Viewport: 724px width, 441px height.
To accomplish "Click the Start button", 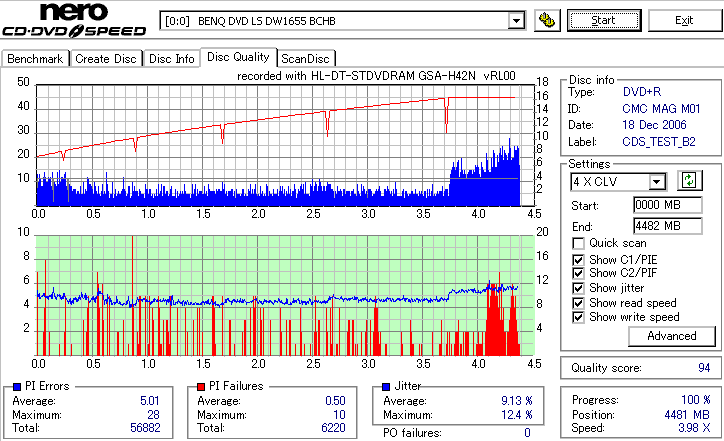I will point(604,20).
